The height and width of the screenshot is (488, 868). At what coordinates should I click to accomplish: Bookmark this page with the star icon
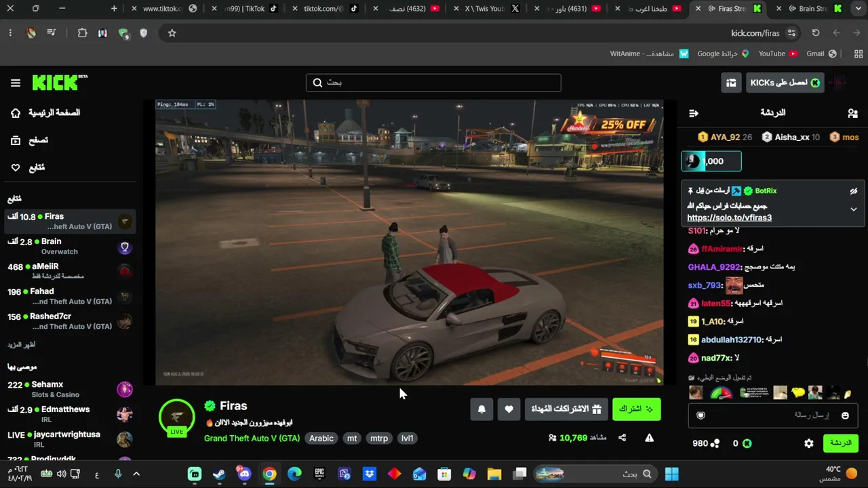[172, 33]
